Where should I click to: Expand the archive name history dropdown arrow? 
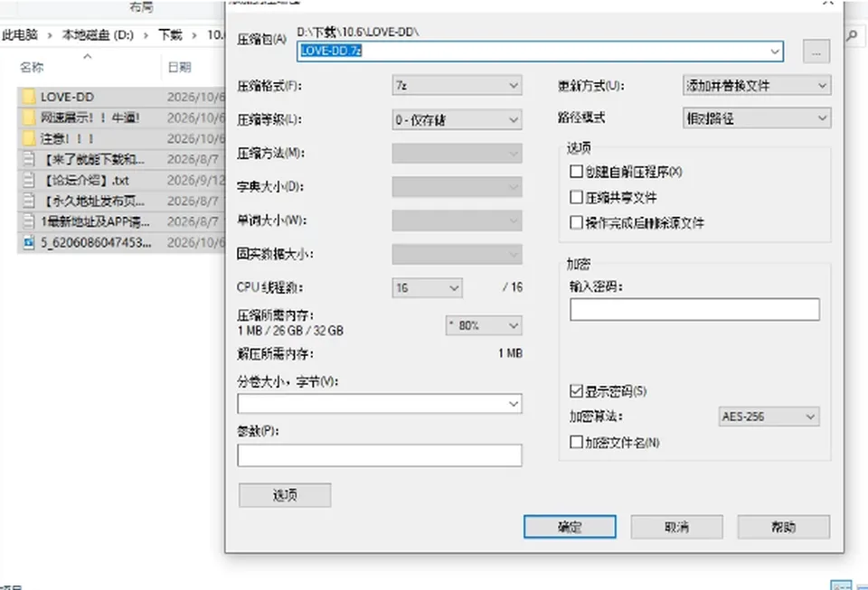click(x=775, y=52)
